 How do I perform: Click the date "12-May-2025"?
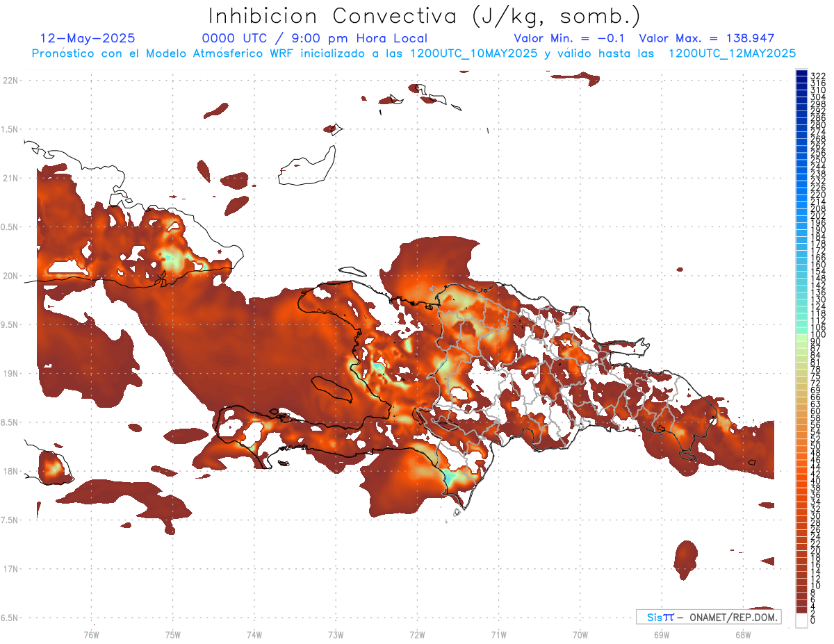[x=88, y=38]
